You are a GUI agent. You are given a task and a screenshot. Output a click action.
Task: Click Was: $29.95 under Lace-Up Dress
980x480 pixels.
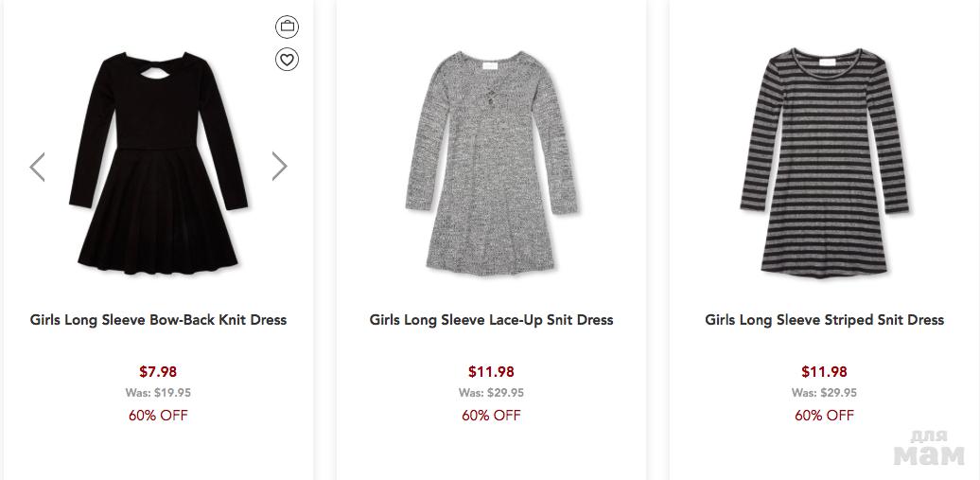[x=491, y=393]
